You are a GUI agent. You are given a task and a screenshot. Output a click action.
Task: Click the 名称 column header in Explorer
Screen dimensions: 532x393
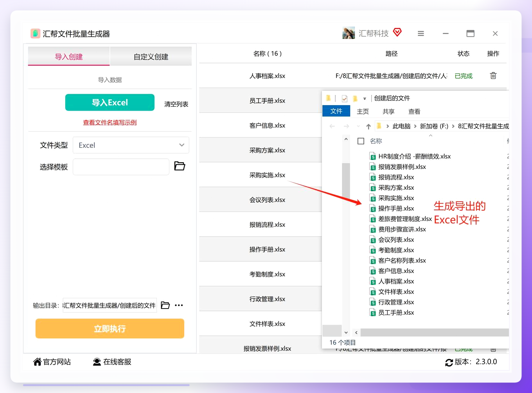376,141
